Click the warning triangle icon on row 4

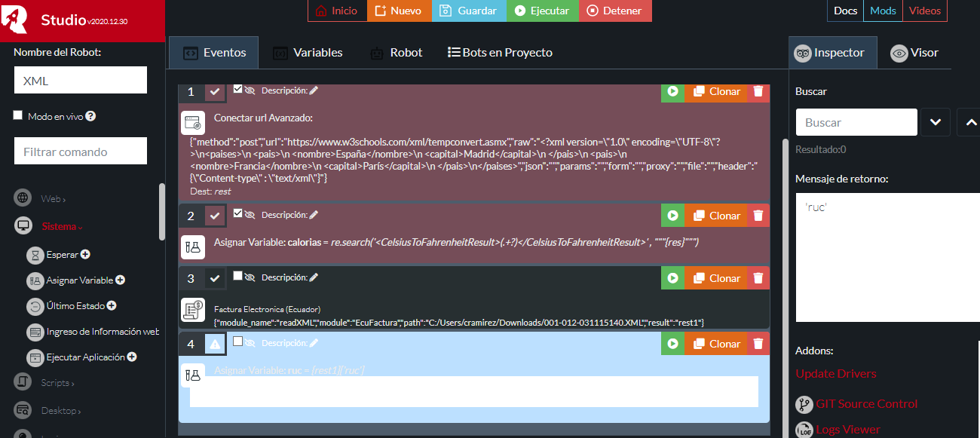(x=215, y=345)
